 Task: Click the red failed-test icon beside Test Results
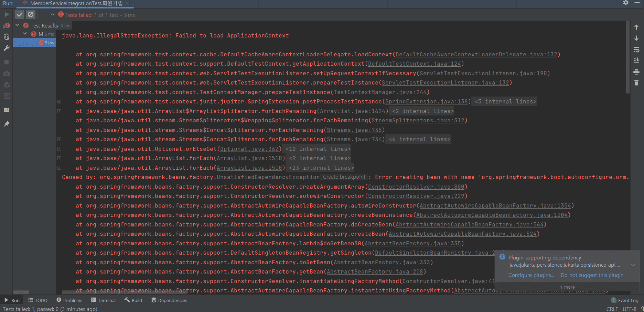[x=26, y=25]
